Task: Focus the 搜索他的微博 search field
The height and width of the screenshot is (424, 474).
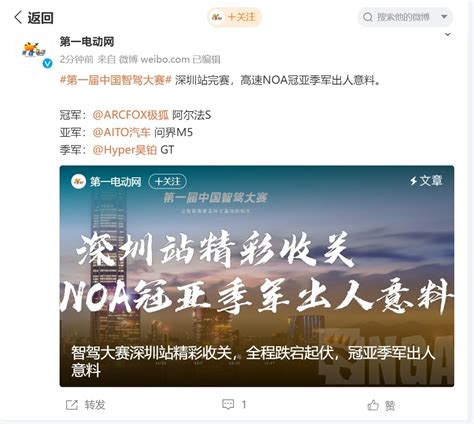Action: tap(405, 17)
